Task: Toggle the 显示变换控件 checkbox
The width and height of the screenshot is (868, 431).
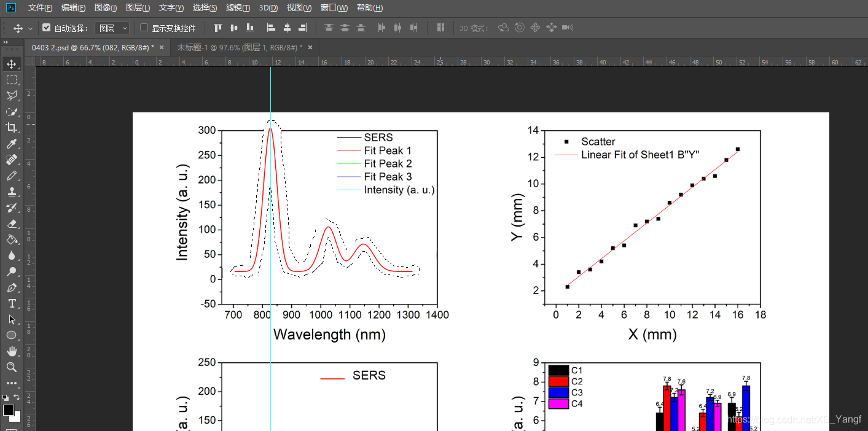Action: (x=144, y=28)
